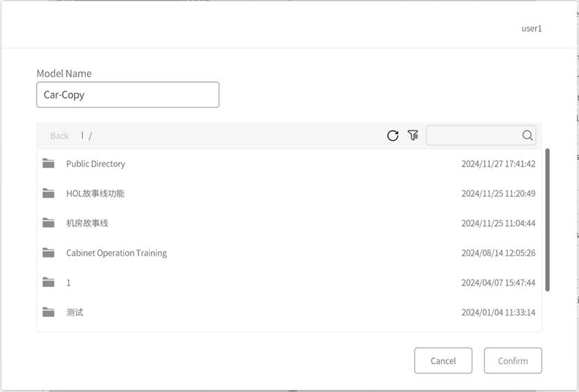
Task: Select the HOL故事线功能 folder name
Action: click(95, 193)
